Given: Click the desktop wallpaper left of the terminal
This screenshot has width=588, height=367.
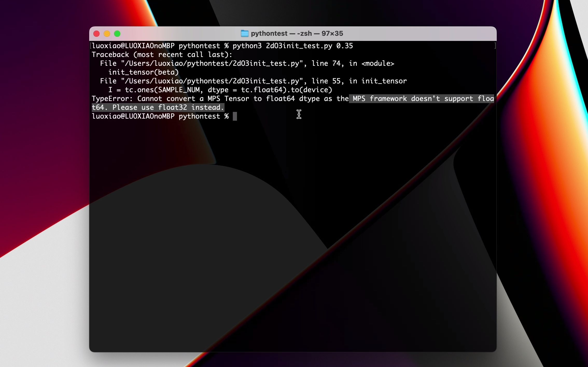Looking at the screenshot, I should click(x=44, y=181).
